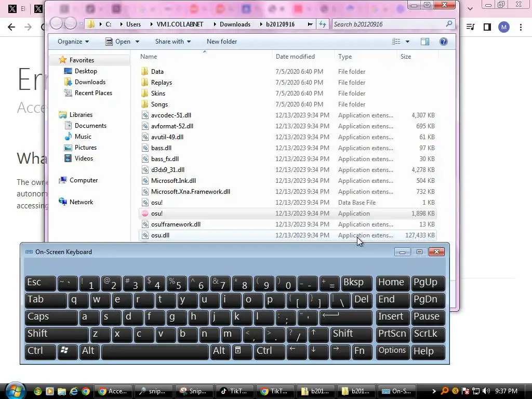The height and width of the screenshot is (399, 532).
Task: Click Options key on On-Screen Keyboard
Action: point(393,352)
